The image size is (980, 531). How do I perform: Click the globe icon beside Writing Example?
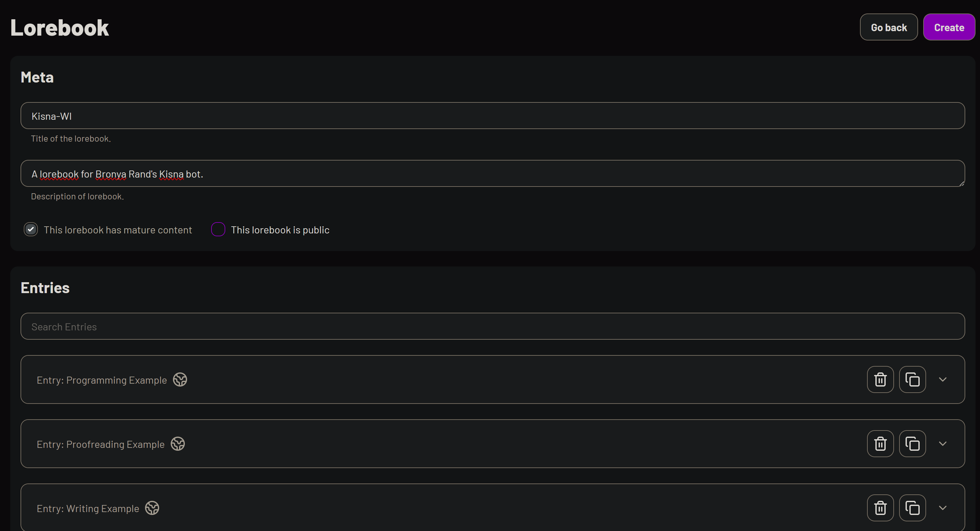tap(152, 508)
